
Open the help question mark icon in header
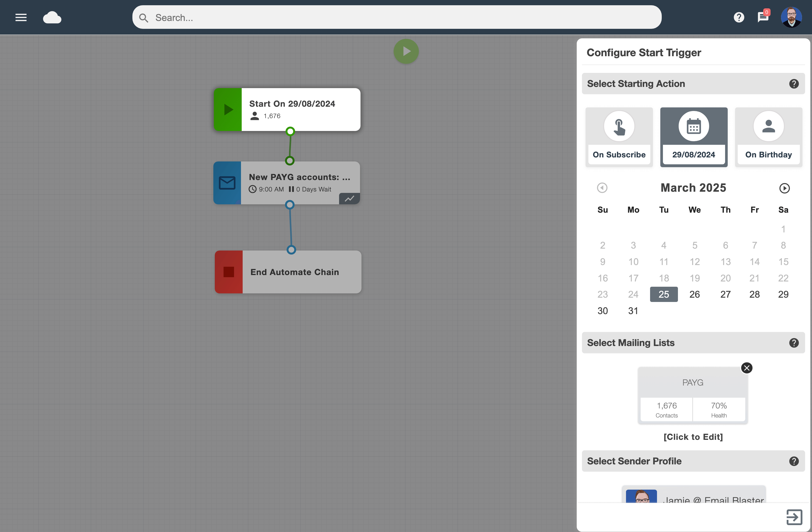[739, 17]
